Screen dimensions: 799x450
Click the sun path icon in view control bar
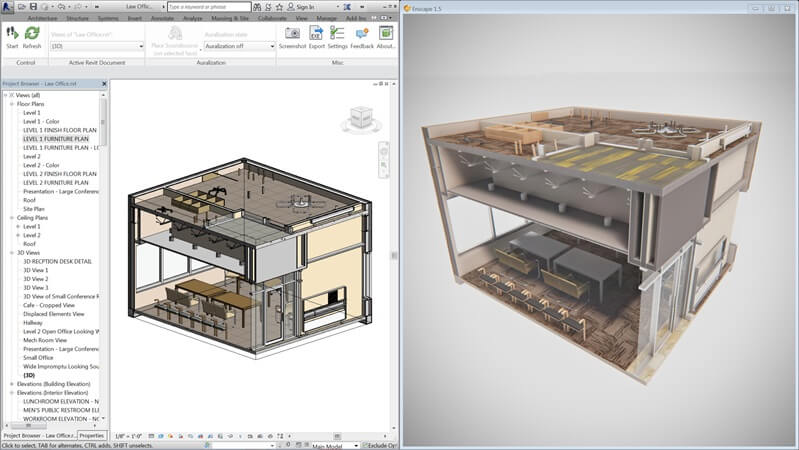coord(171,436)
